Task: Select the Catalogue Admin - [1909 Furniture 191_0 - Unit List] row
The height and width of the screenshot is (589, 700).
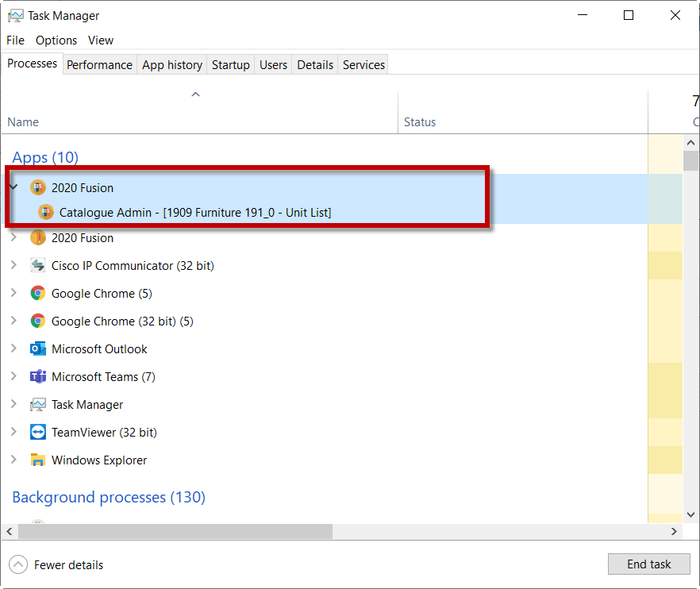Action: pyautogui.click(x=195, y=213)
